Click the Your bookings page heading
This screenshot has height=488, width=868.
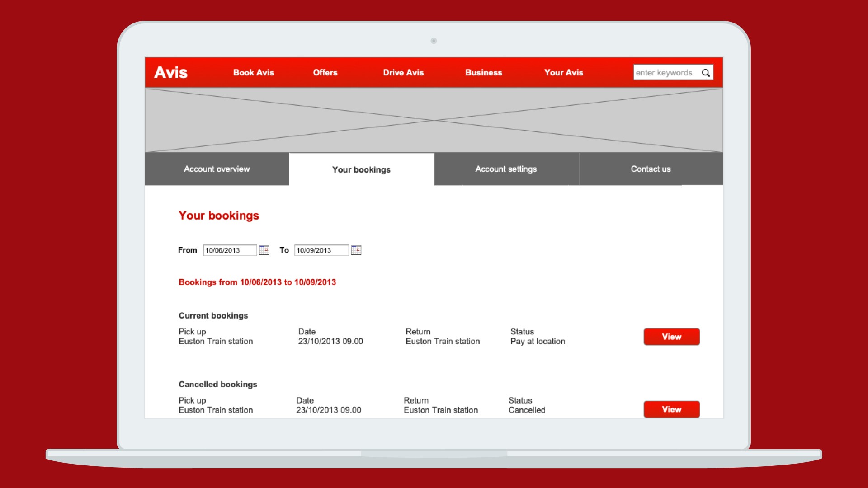(218, 216)
